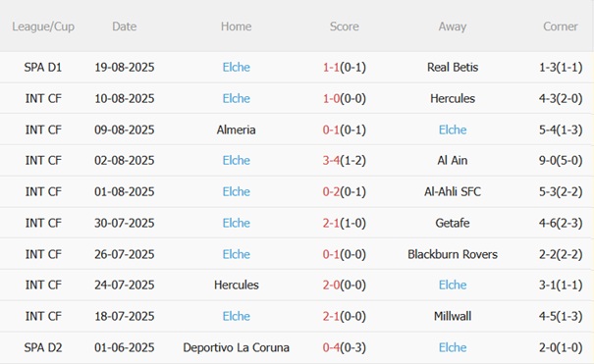Select Almeria as the home team
The width and height of the screenshot is (594, 364).
(x=236, y=130)
